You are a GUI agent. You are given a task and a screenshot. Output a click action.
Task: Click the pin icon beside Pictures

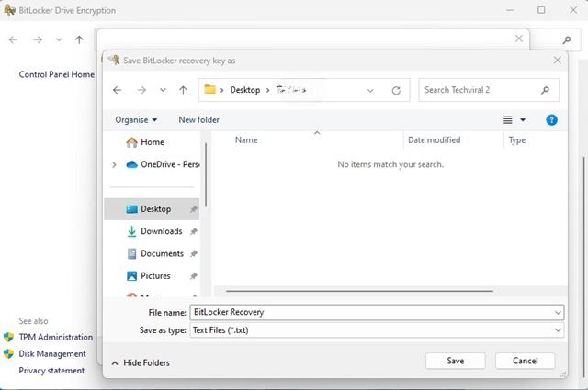[194, 276]
